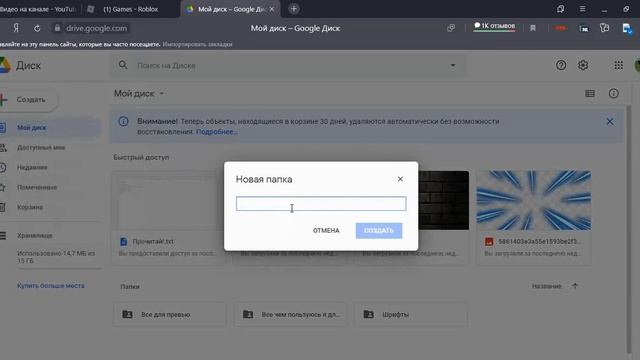The height and width of the screenshot is (360, 640).
Task: Open the 1K отзывов reviews badge
Action: [x=494, y=26]
